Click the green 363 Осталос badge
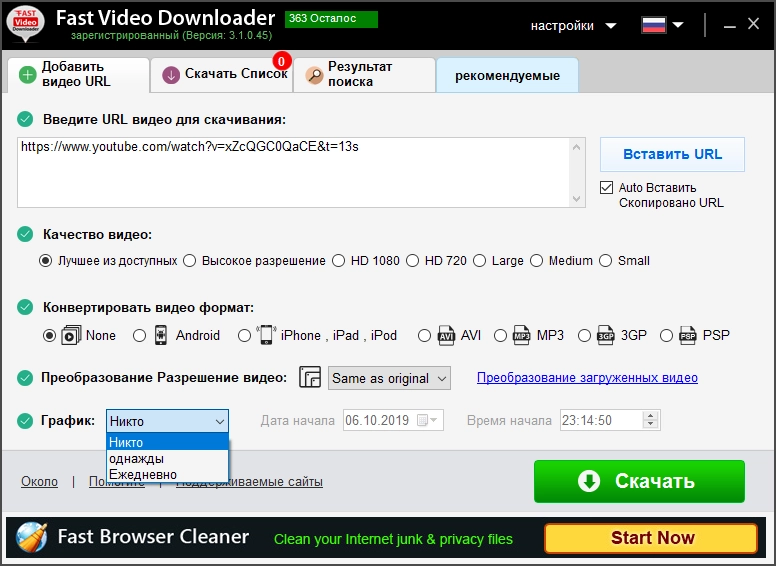This screenshot has width=776, height=566. point(331,19)
